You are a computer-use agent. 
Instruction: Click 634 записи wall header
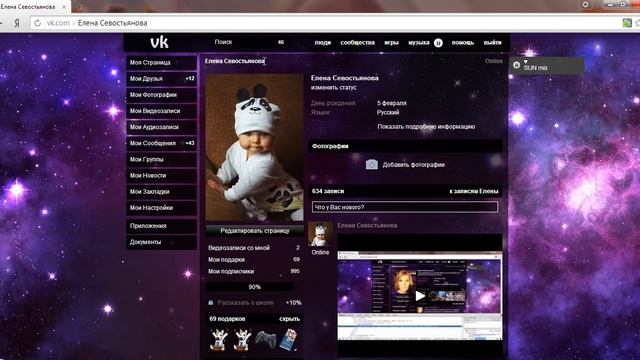tap(328, 191)
